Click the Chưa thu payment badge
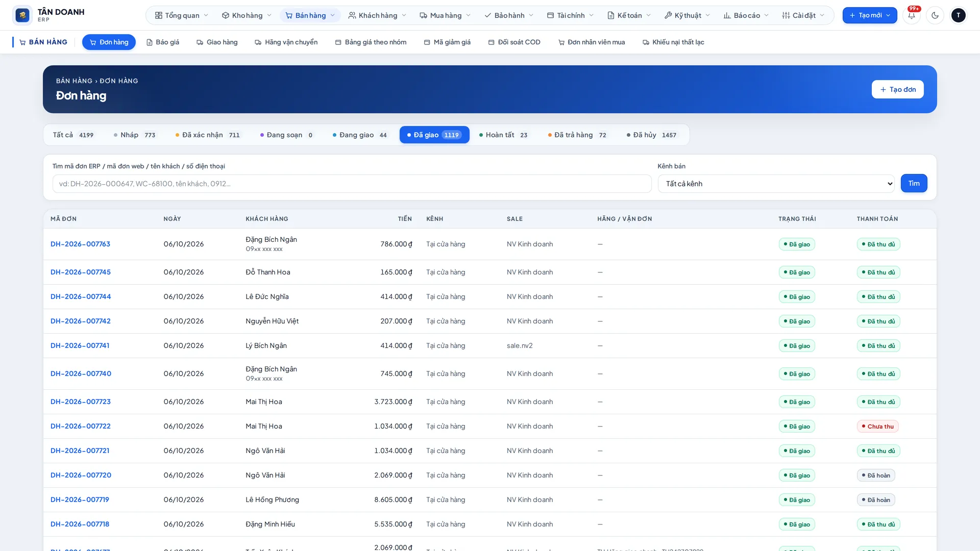The image size is (980, 551). click(878, 427)
